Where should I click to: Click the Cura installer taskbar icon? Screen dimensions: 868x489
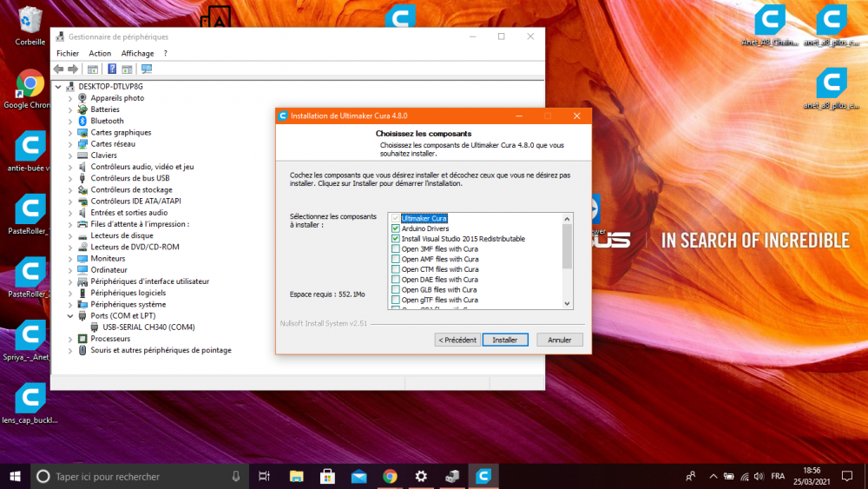(x=483, y=476)
